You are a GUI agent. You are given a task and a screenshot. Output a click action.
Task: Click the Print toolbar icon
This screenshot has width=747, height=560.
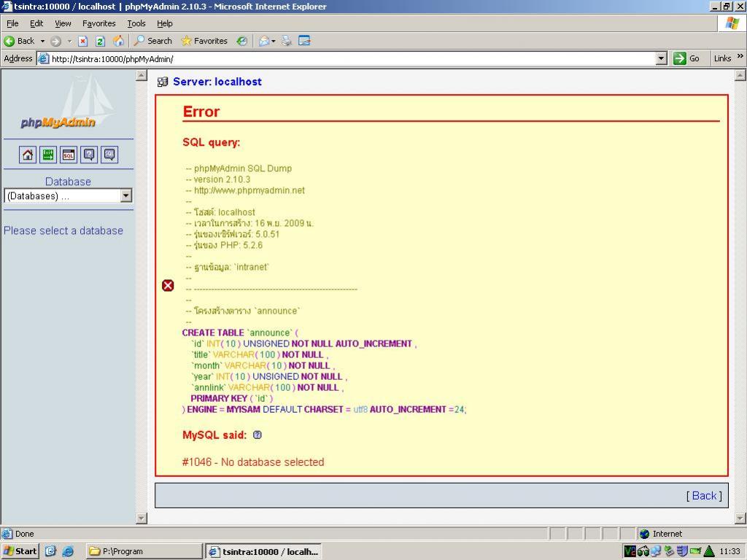286,41
